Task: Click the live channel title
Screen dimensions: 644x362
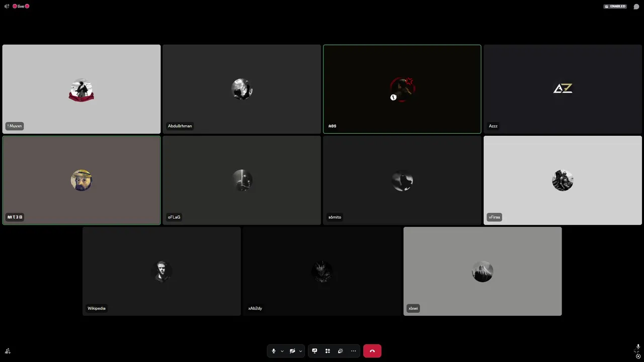Action: tap(21, 6)
